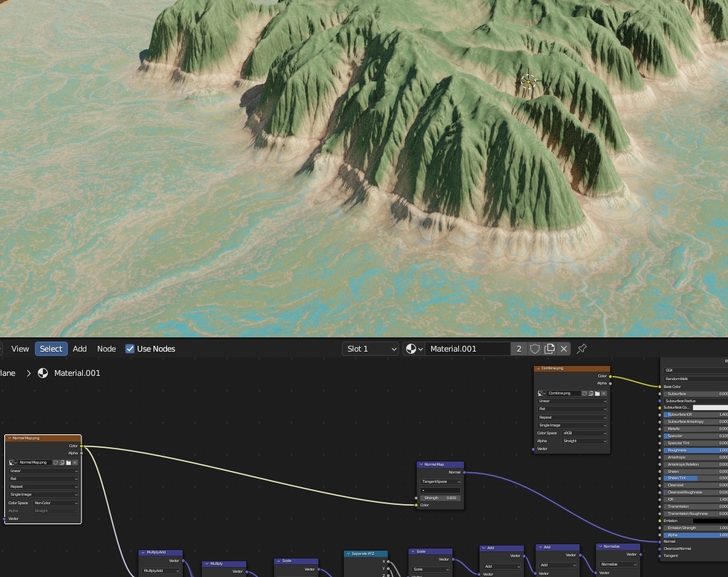Image resolution: width=728 pixels, height=577 pixels.
Task: Open the View menu in node editor
Action: 20,349
